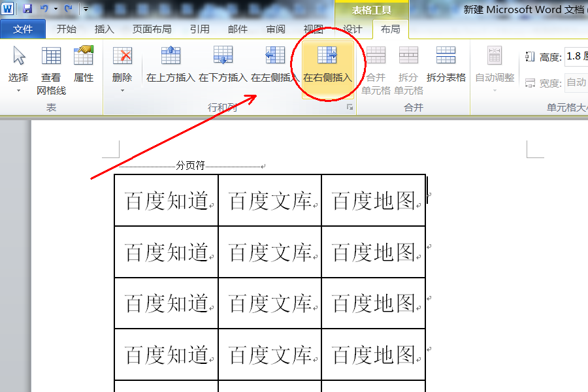Image resolution: width=588 pixels, height=392 pixels.
Task: Click fourth row cell 百度文库
Action: point(270,355)
